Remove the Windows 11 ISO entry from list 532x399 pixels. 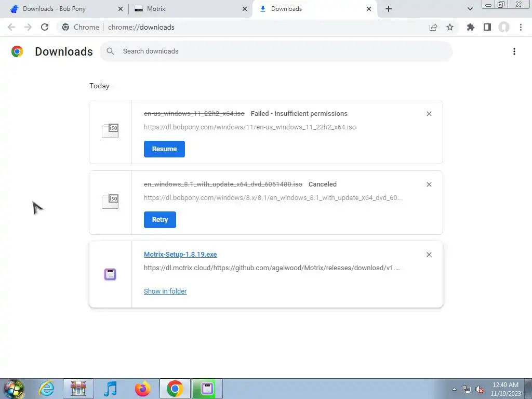coord(429,114)
